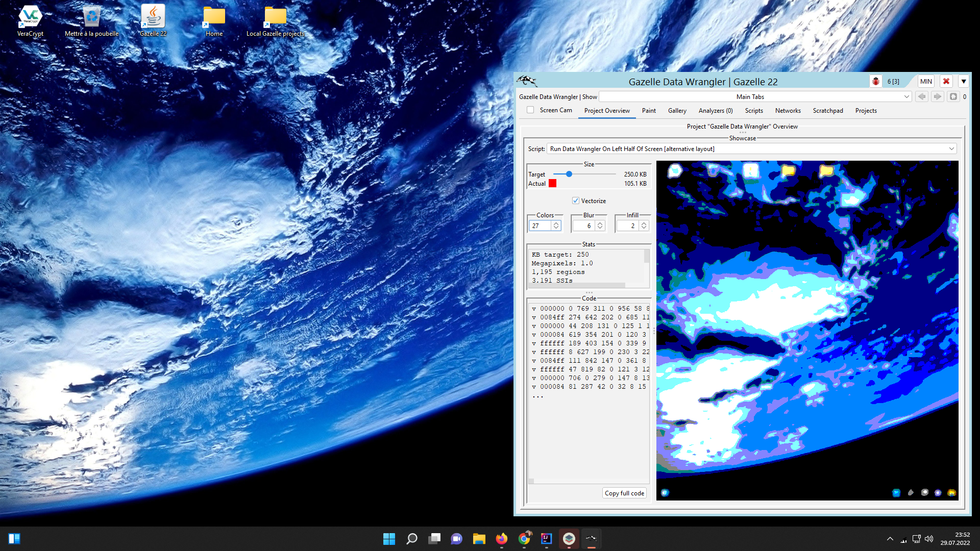Click the home navigation icon
This screenshot has width=980, height=551.
pyautogui.click(x=953, y=96)
